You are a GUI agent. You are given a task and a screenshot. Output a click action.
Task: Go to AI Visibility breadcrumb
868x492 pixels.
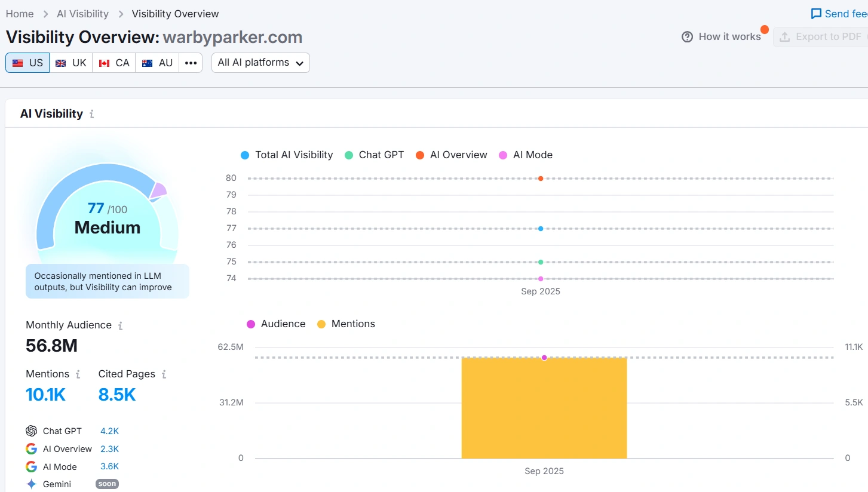tap(83, 14)
